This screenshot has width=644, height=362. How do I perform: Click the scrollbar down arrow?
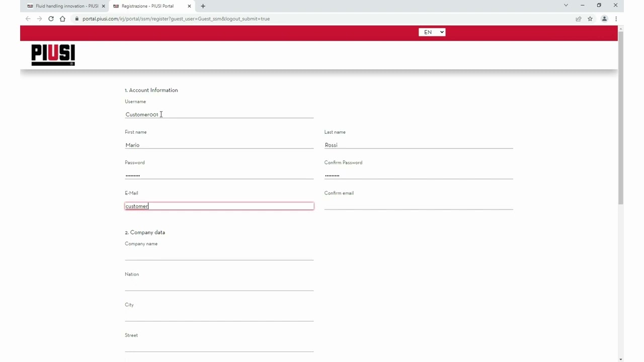(x=621, y=359)
